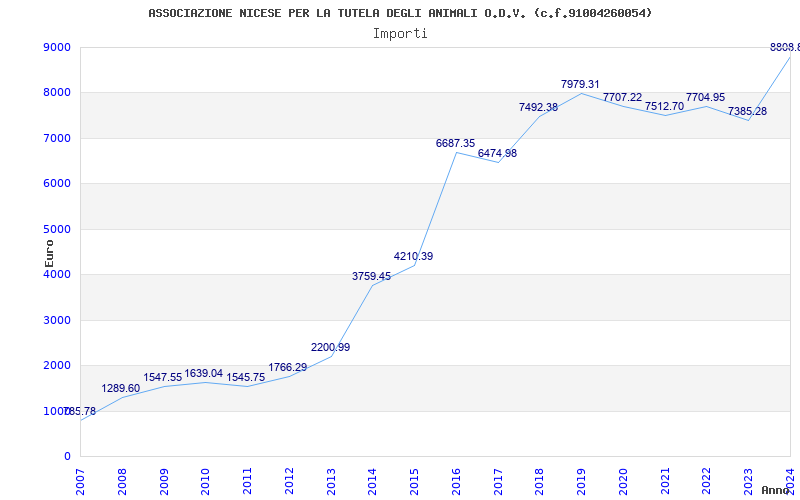
Task: Select data label 1639.04
Action: pyautogui.click(x=204, y=373)
